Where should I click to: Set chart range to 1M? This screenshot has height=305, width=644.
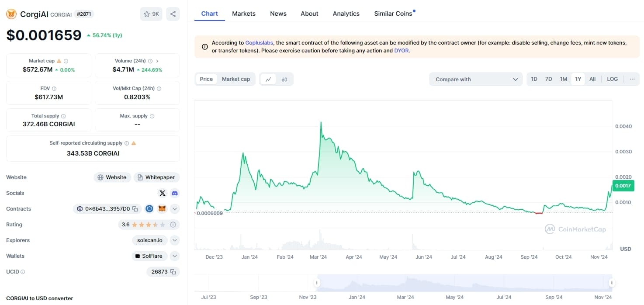(x=564, y=79)
